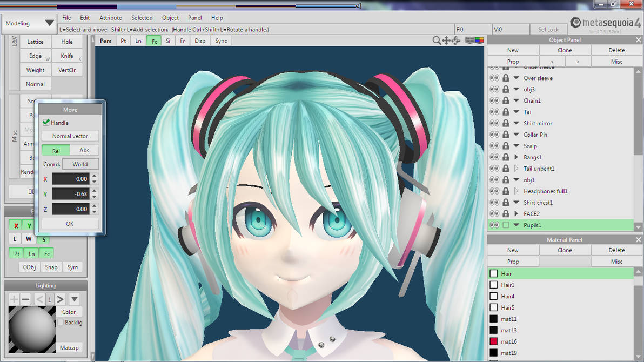Click the Normal vector button
Screen dimensions: 644x362
[70, 136]
